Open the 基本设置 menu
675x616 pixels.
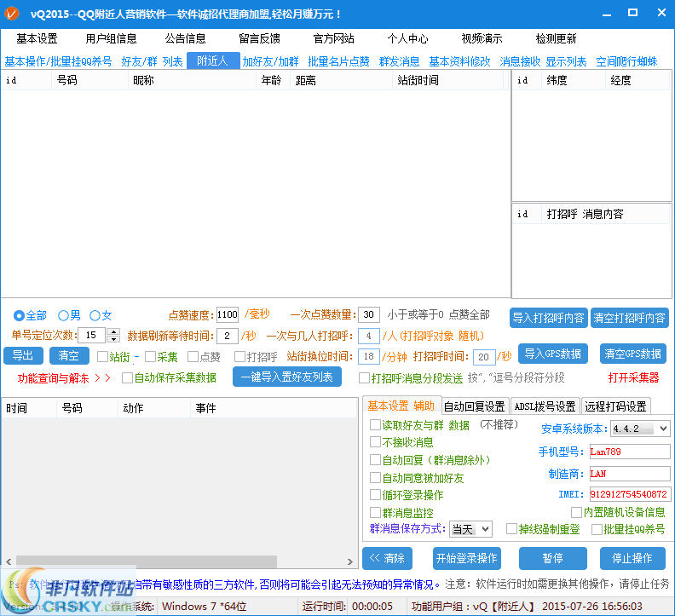point(37,38)
